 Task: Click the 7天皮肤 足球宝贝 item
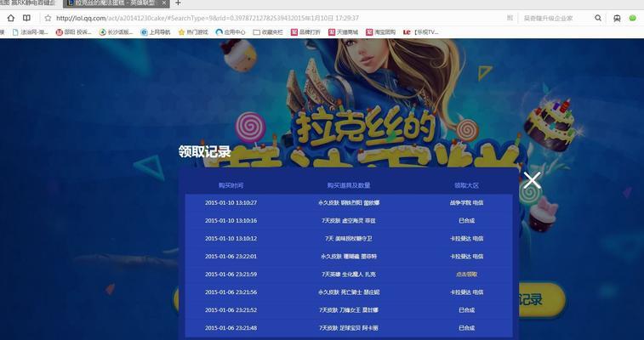(349, 328)
